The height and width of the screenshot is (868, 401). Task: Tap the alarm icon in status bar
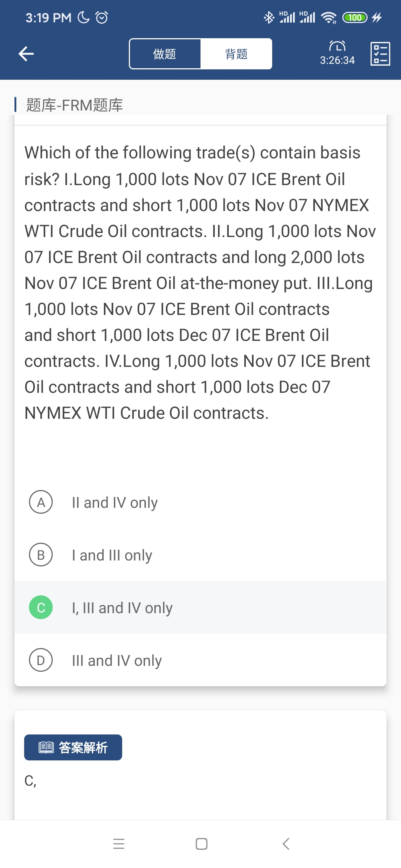102,17
